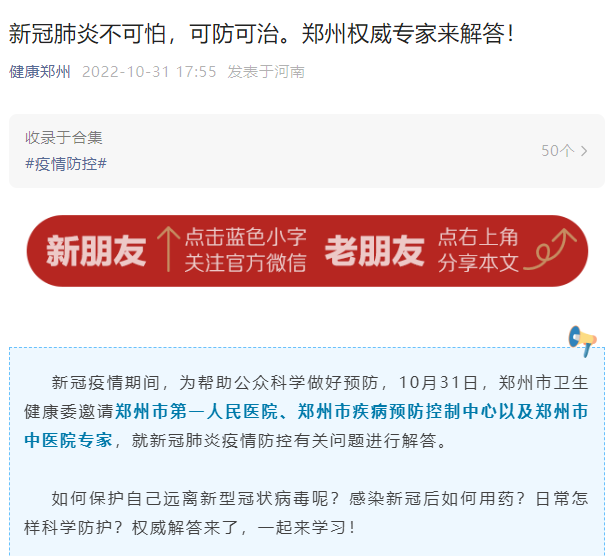This screenshot has width=610, height=556.
Task: Click the publish date 2022-10-31 17:55
Action: pyautogui.click(x=149, y=72)
